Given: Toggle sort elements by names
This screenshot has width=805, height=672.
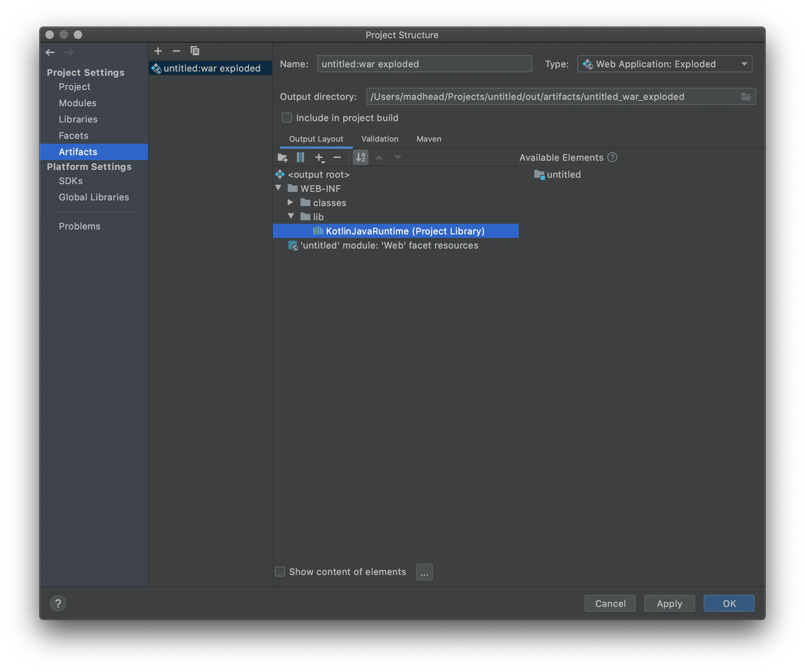Looking at the screenshot, I should point(360,158).
